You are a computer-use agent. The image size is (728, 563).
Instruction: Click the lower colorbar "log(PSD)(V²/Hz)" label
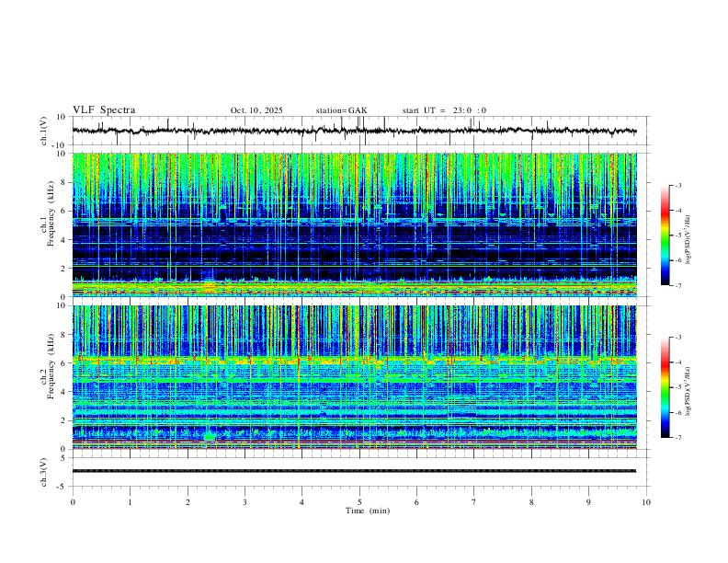pos(688,392)
